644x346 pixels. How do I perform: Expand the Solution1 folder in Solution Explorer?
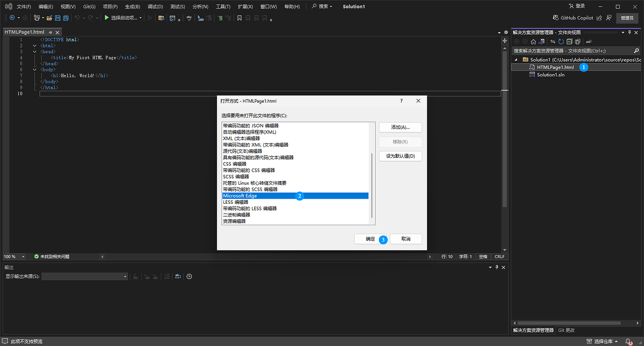516,59
